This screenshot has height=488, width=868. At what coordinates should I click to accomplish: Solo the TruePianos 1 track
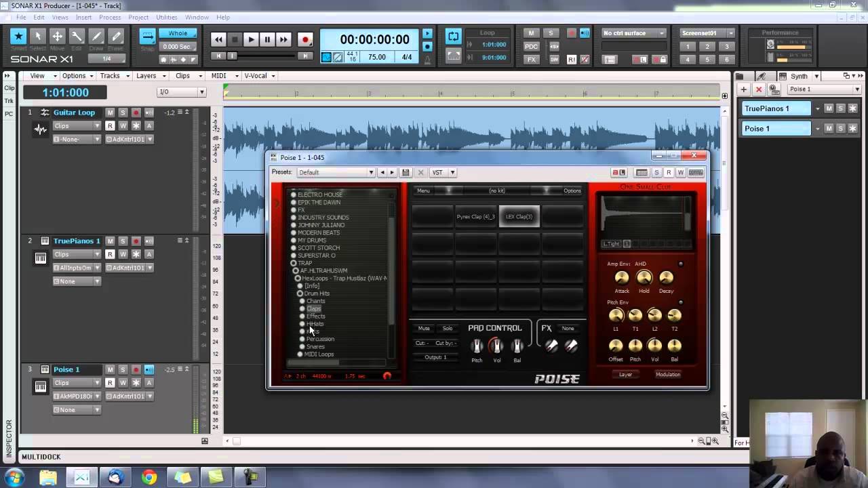pos(123,241)
